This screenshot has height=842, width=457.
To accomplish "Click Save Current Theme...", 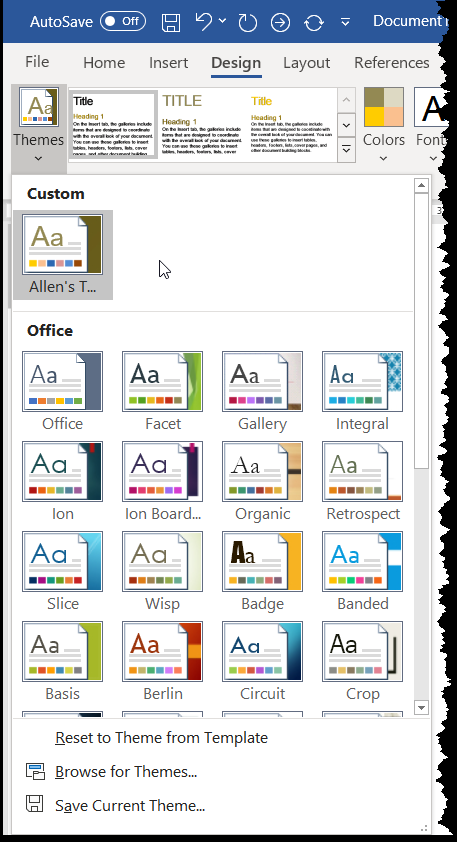I will tap(130, 805).
